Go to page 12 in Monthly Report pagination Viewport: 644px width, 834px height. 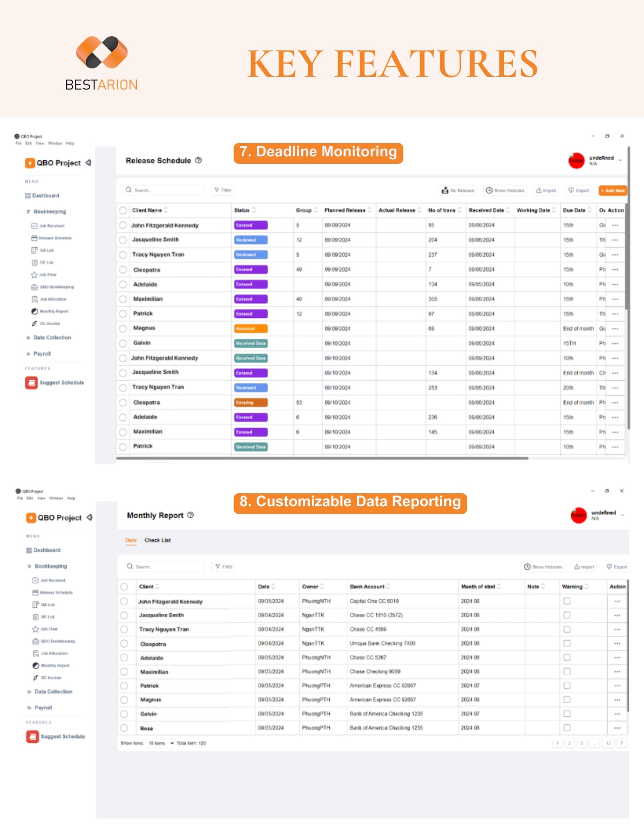point(608,743)
